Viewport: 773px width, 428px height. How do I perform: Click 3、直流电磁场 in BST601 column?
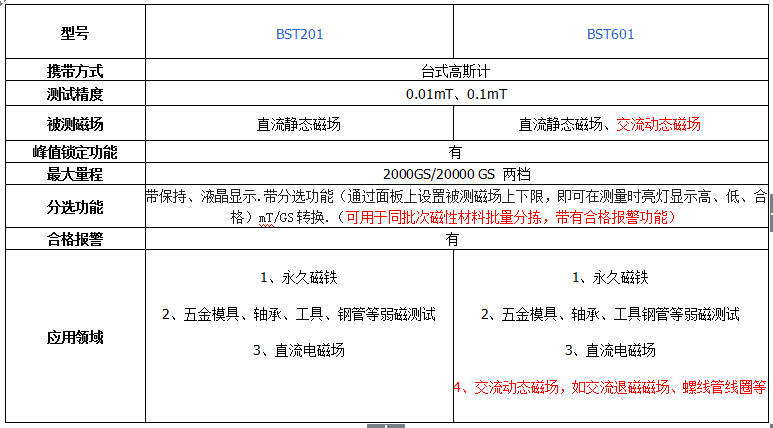610,351
